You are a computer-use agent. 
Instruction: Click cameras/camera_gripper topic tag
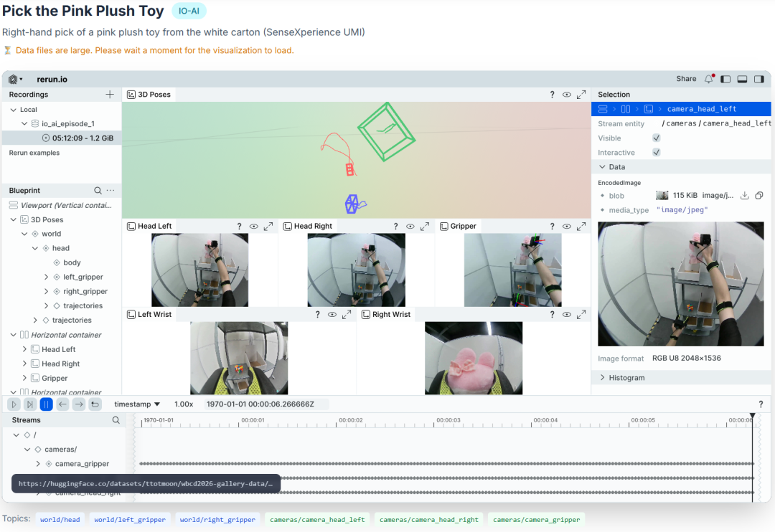(x=536, y=520)
